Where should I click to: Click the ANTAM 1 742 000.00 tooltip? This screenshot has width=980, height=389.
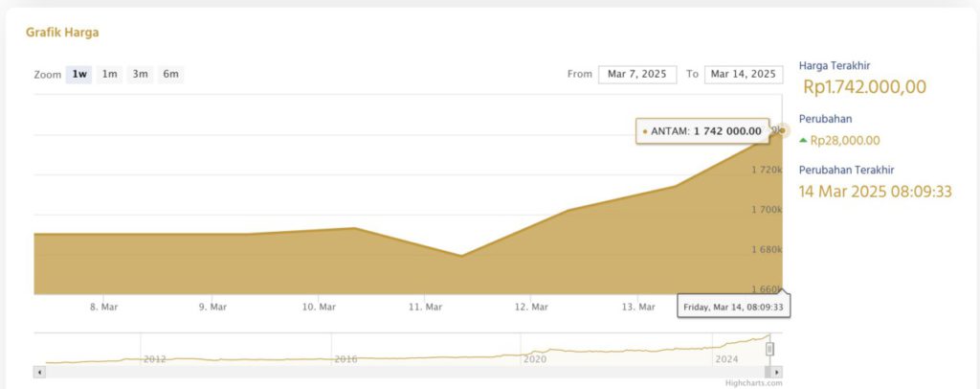pyautogui.click(x=703, y=131)
